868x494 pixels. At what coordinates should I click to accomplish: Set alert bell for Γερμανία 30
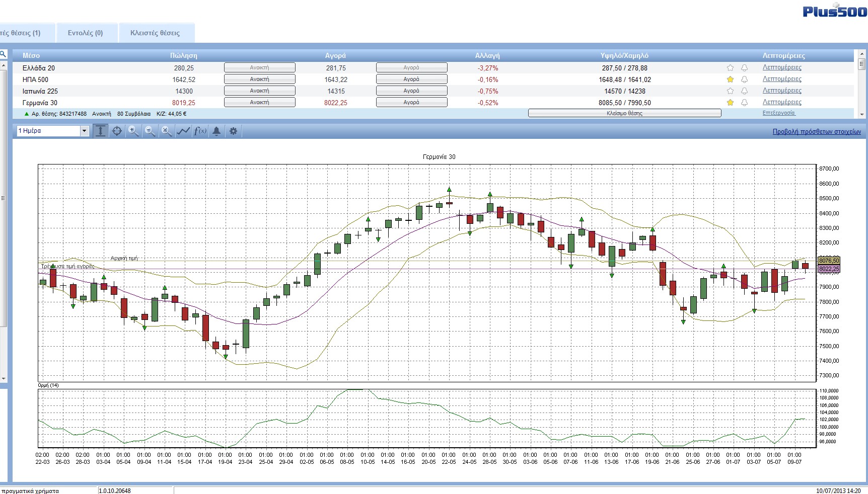(744, 103)
